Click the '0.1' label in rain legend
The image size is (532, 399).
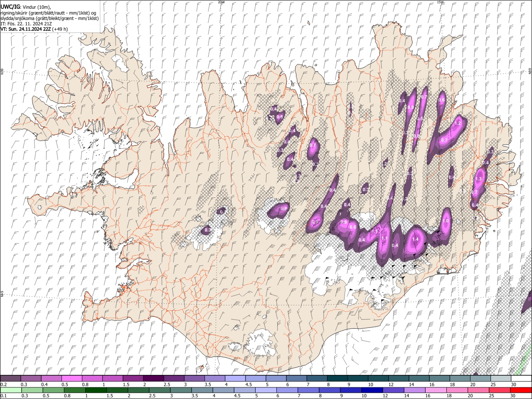coord(3,396)
